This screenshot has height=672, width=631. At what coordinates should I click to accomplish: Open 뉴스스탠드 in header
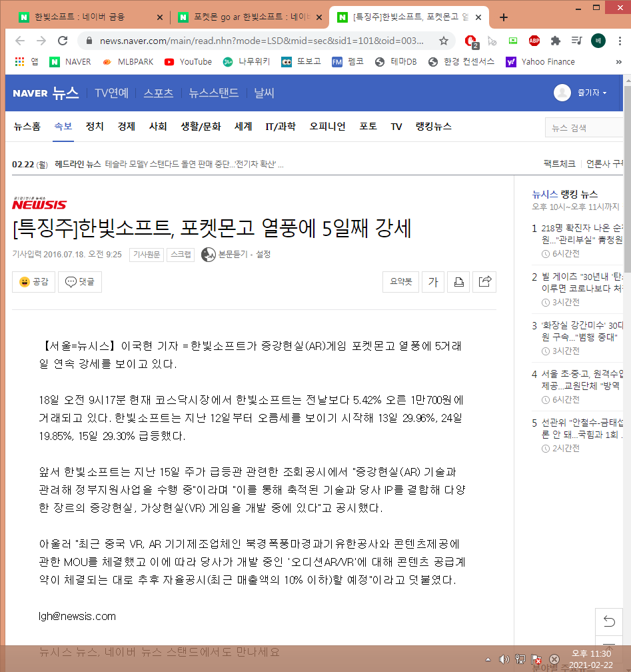tap(213, 93)
